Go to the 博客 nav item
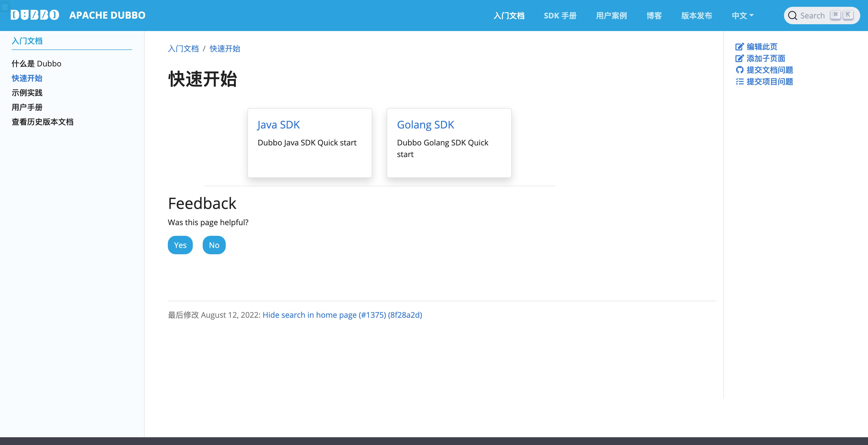This screenshot has height=445, width=868. tap(654, 16)
